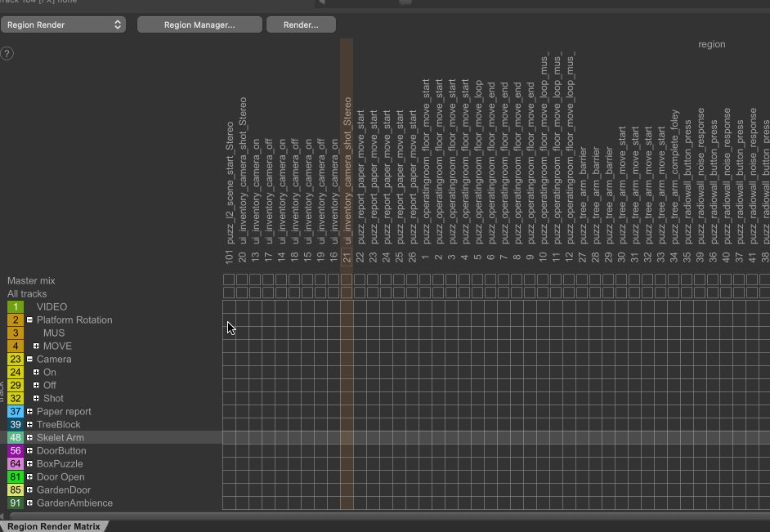
Task: Select the Skelet Arm track name
Action: coord(60,438)
